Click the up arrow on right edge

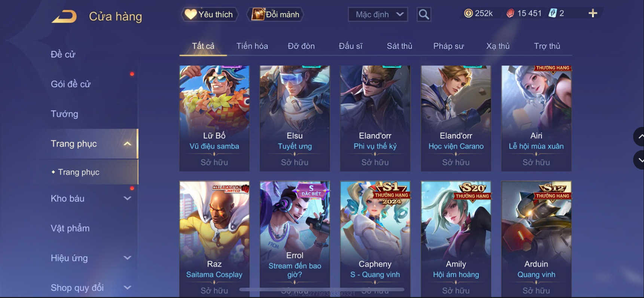point(640,137)
